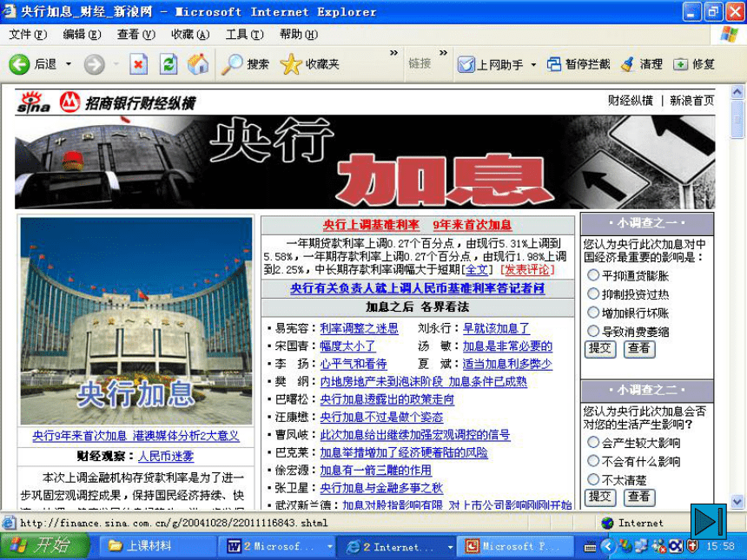Screen dimensions: 747x560
Task: Select radio option 增加银行坏账
Action: (x=592, y=313)
